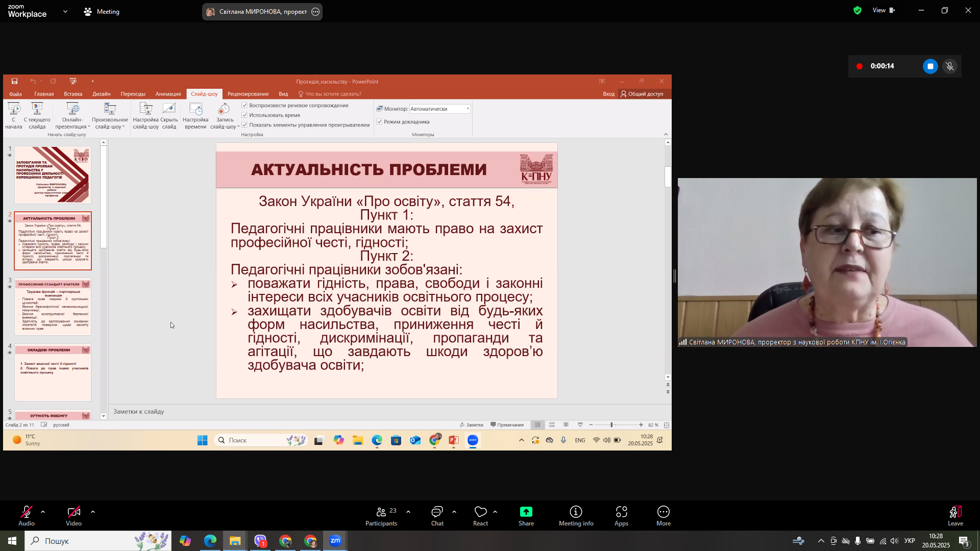Open reactions options arrow next to React
This screenshot has height=551, width=980.
point(495,512)
